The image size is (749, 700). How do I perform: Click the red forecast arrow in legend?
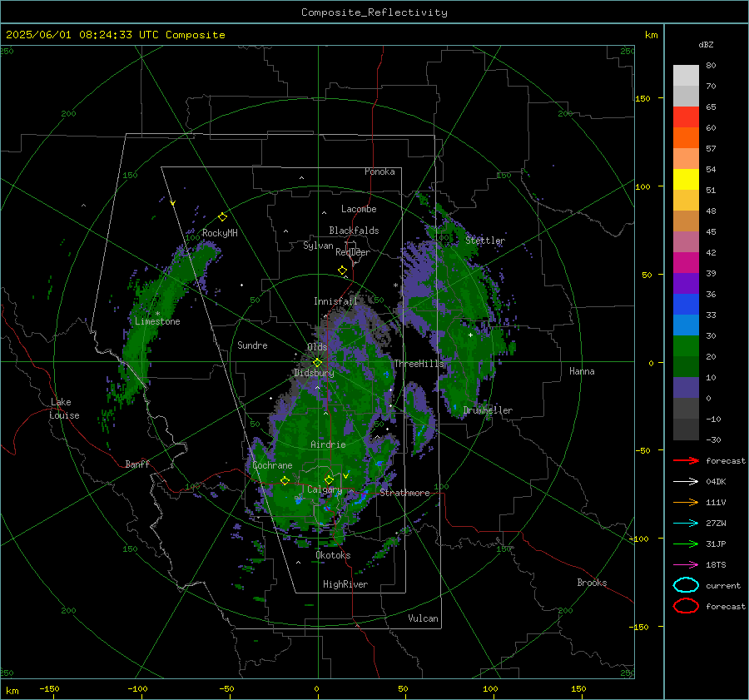pos(686,460)
